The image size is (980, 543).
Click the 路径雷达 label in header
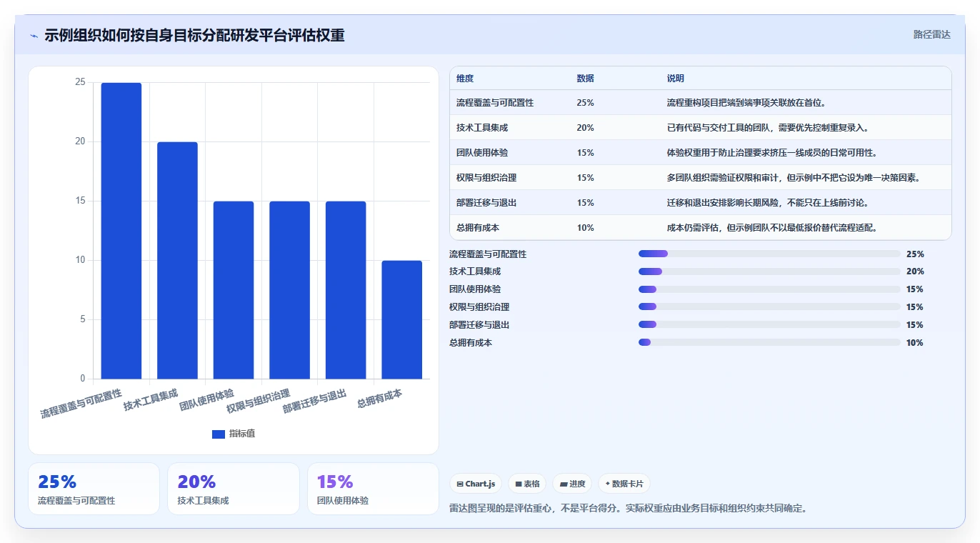(931, 34)
